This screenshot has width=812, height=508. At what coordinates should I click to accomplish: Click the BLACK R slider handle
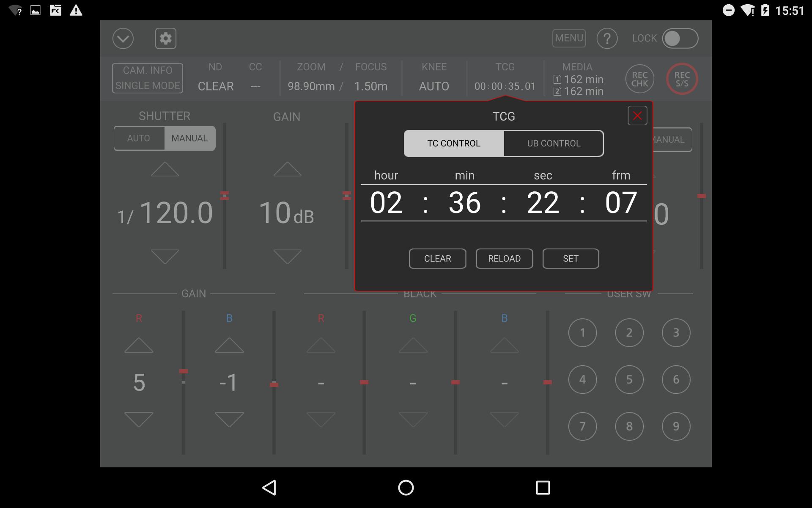pyautogui.click(x=364, y=382)
